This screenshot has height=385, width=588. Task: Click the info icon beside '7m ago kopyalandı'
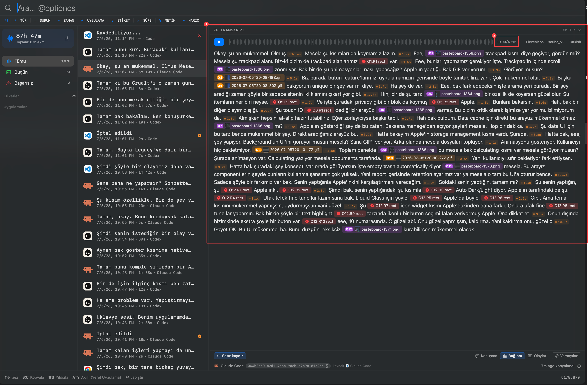579,366
